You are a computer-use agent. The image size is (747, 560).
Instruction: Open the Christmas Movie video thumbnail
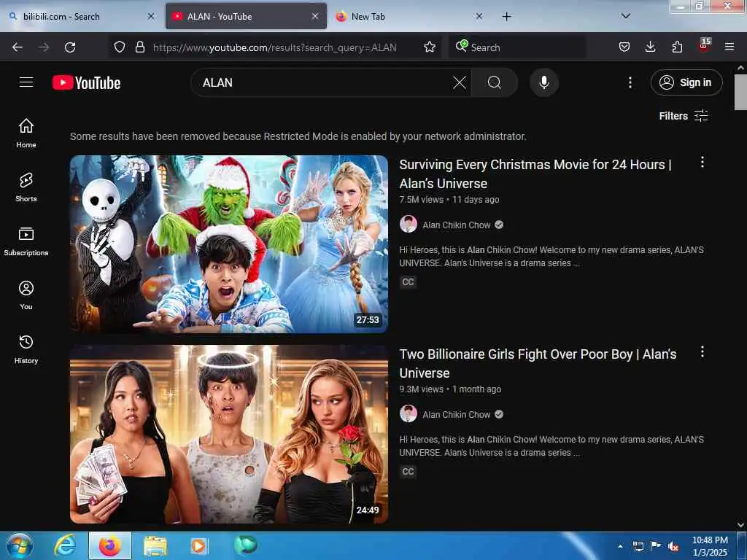[x=229, y=244]
